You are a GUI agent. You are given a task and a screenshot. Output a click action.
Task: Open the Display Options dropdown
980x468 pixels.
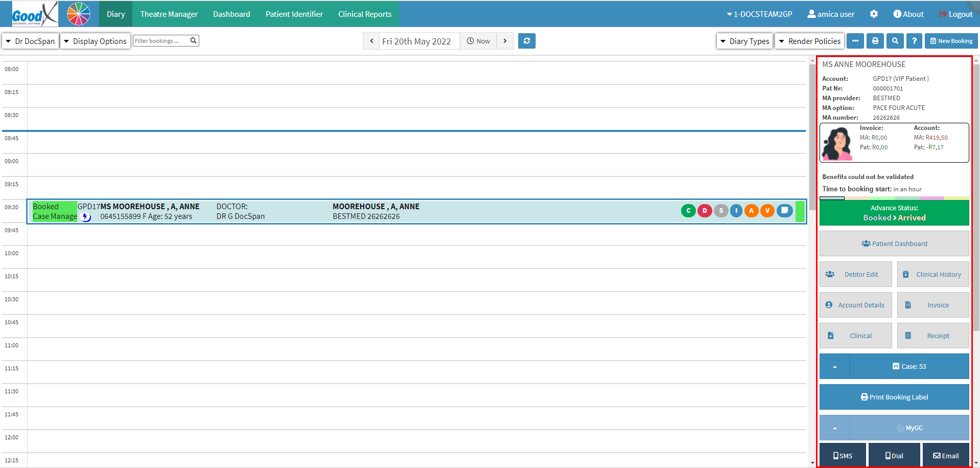(x=95, y=41)
